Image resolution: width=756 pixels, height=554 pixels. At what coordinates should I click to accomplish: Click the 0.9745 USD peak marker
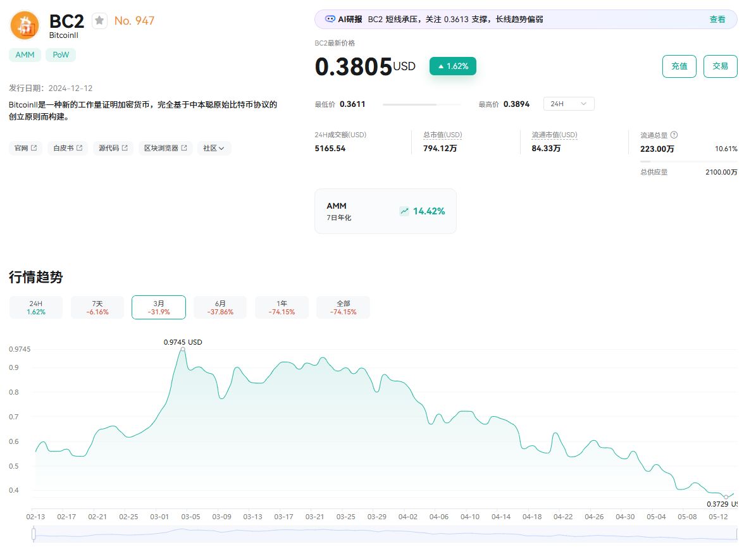[183, 349]
